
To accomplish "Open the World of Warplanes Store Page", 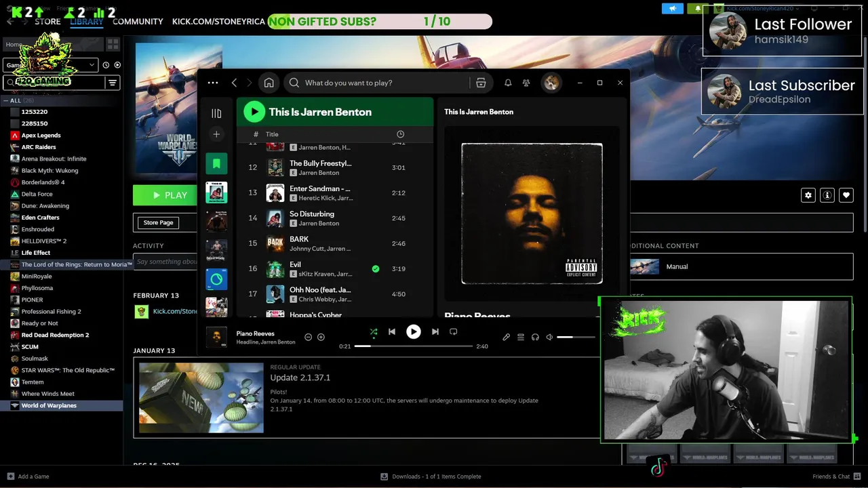I will coord(158,222).
